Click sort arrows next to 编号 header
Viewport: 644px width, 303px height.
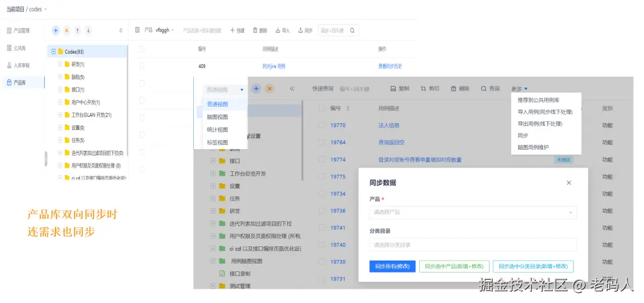[x=348, y=109]
